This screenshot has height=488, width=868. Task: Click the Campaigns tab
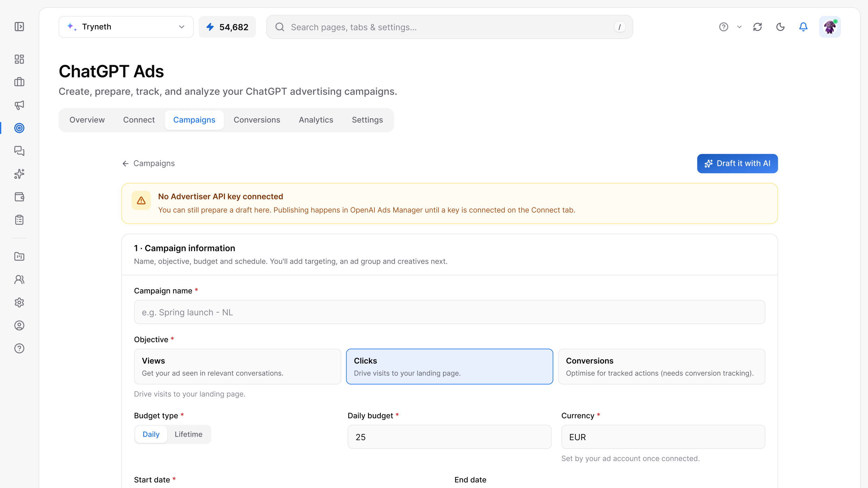point(194,120)
